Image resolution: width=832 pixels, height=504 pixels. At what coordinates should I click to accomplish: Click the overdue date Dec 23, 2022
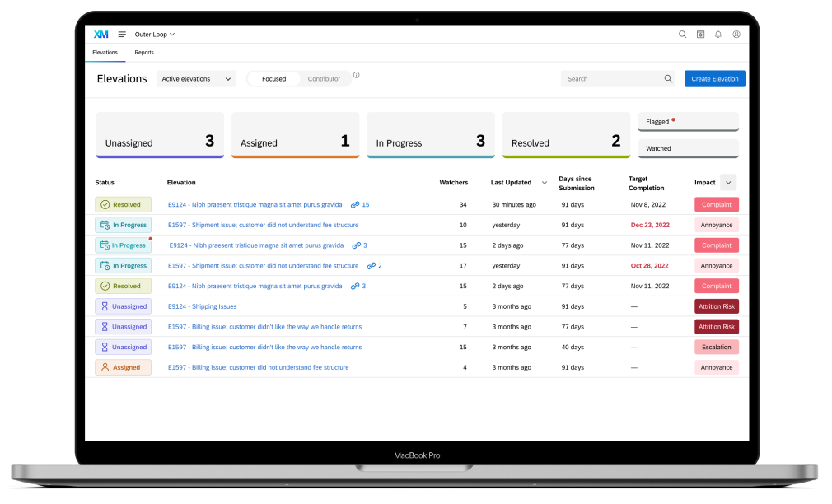(x=650, y=225)
